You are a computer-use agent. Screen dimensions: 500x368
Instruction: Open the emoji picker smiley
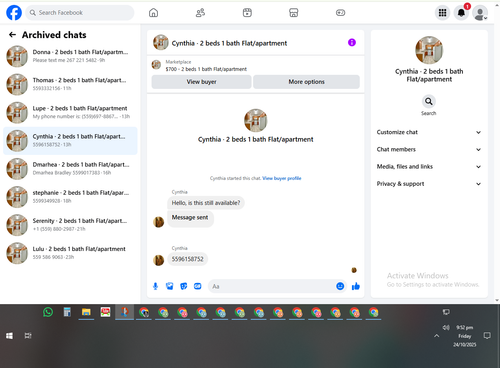pos(340,286)
